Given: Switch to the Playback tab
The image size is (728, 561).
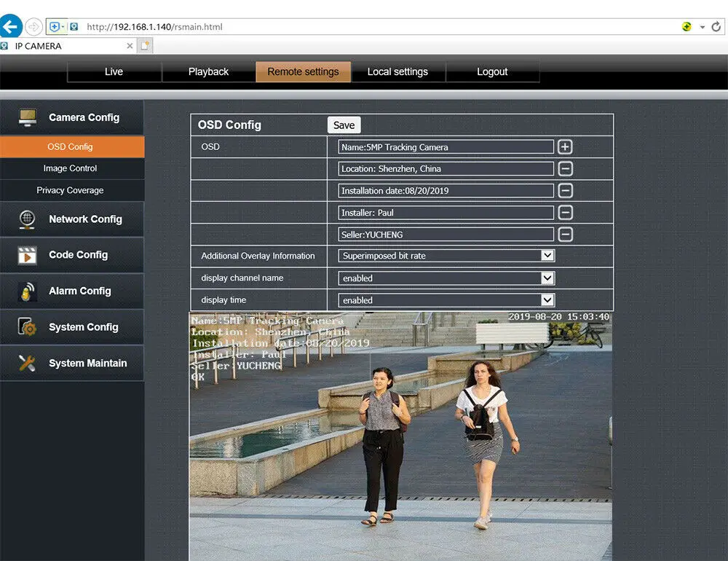Looking at the screenshot, I should pyautogui.click(x=208, y=71).
